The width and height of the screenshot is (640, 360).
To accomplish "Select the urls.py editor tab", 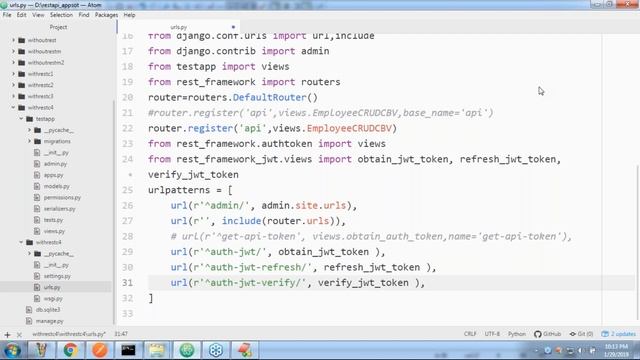I will click(x=179, y=27).
